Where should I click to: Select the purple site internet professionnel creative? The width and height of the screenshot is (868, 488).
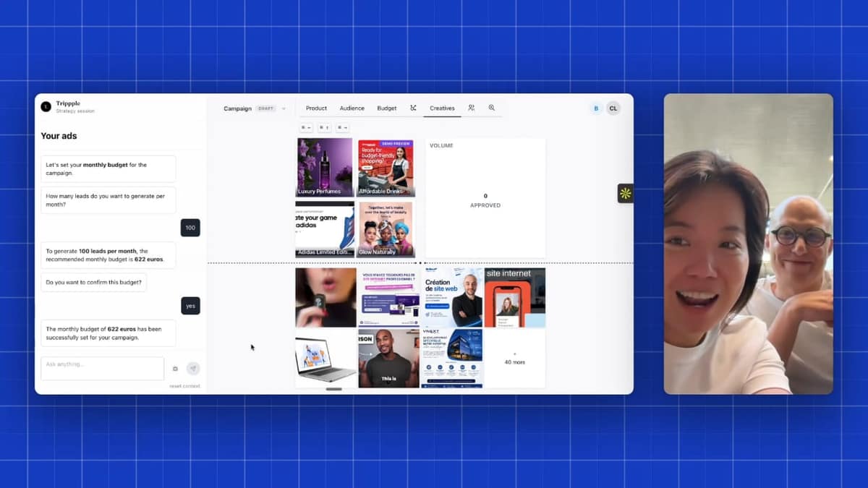pyautogui.click(x=388, y=297)
